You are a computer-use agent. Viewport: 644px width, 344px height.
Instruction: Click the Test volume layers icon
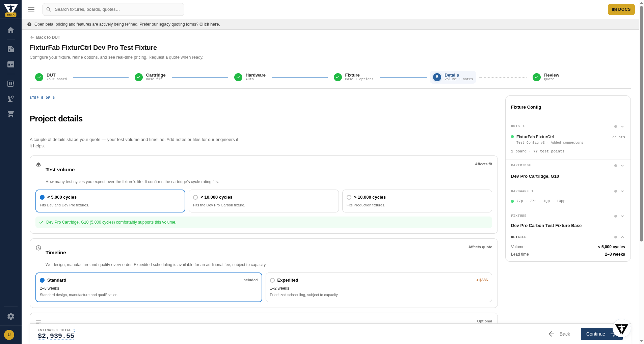coord(38,165)
